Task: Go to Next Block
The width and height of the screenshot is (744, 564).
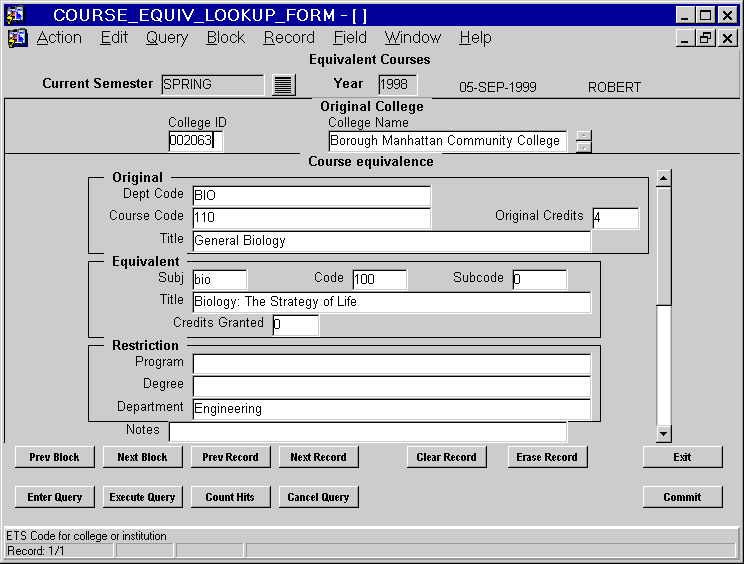Action: pos(142,457)
